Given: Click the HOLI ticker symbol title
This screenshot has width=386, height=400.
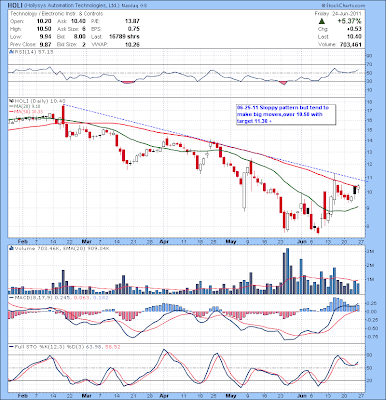Looking at the screenshot, I should (14, 6).
